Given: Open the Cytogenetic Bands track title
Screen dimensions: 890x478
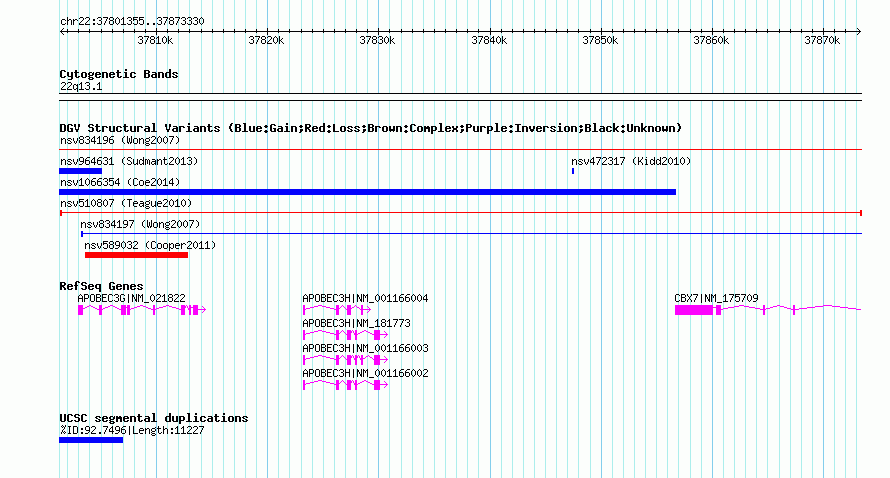Looking at the screenshot, I should click(x=119, y=74).
